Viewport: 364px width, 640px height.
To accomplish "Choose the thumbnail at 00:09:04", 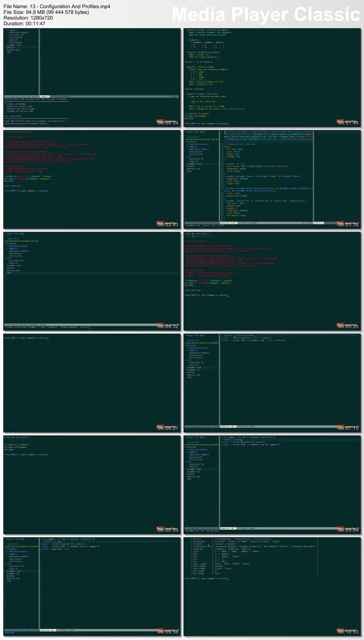I will click(x=272, y=484).
